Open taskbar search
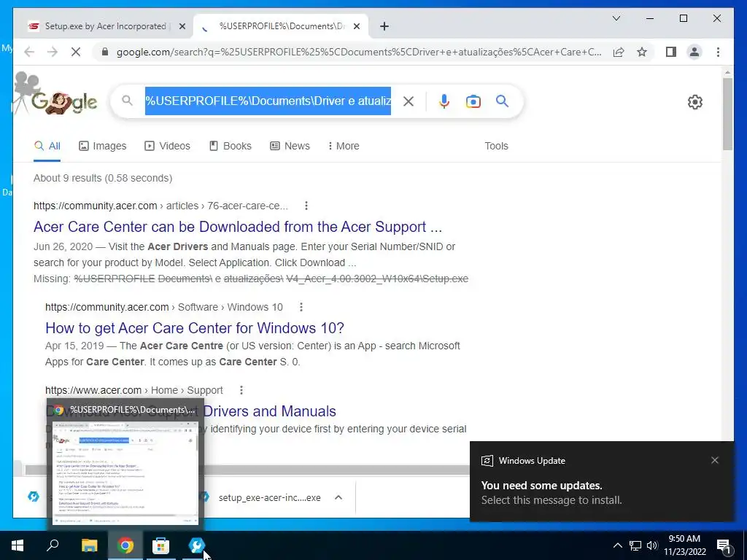 tap(53, 545)
